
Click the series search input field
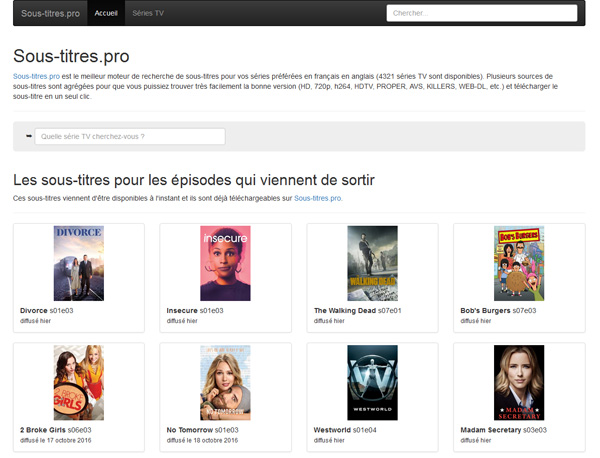(x=129, y=136)
